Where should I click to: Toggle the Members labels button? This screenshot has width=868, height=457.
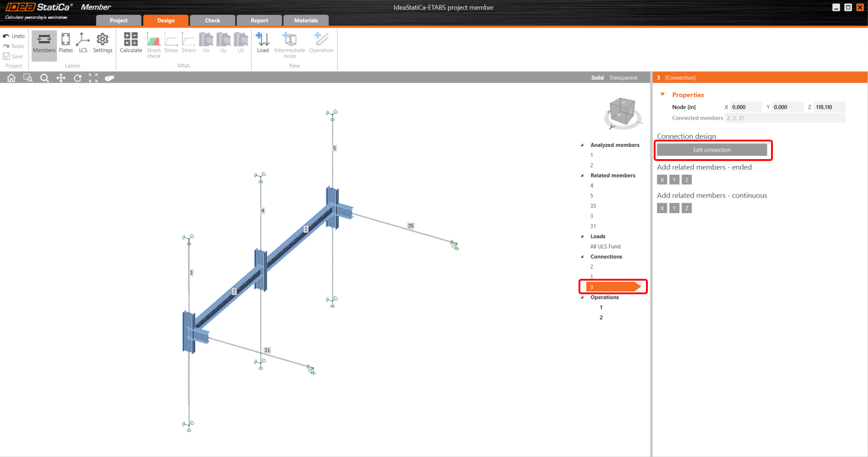[44, 44]
